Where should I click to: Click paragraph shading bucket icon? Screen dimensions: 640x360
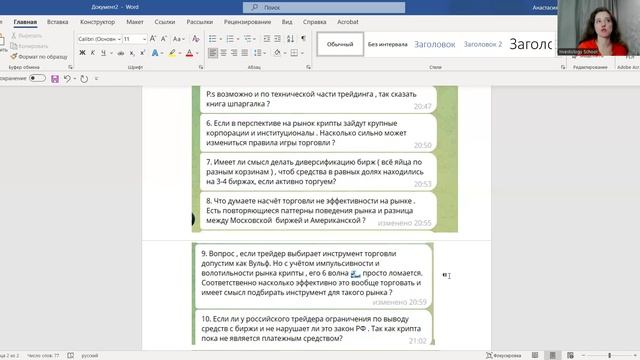click(x=277, y=53)
